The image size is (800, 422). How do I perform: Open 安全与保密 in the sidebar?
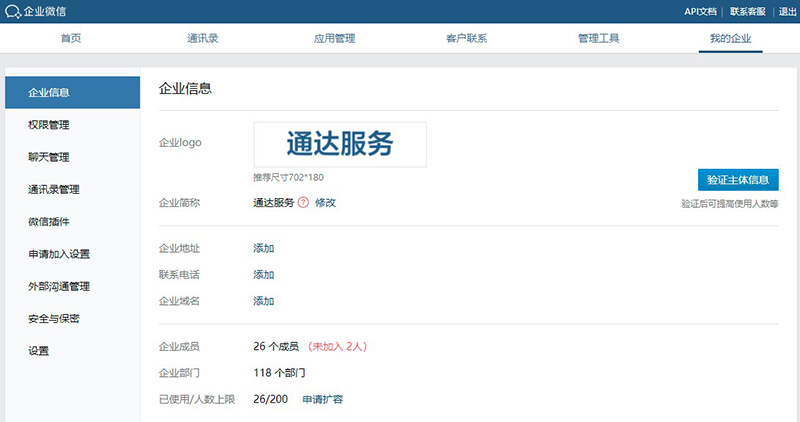(x=54, y=318)
